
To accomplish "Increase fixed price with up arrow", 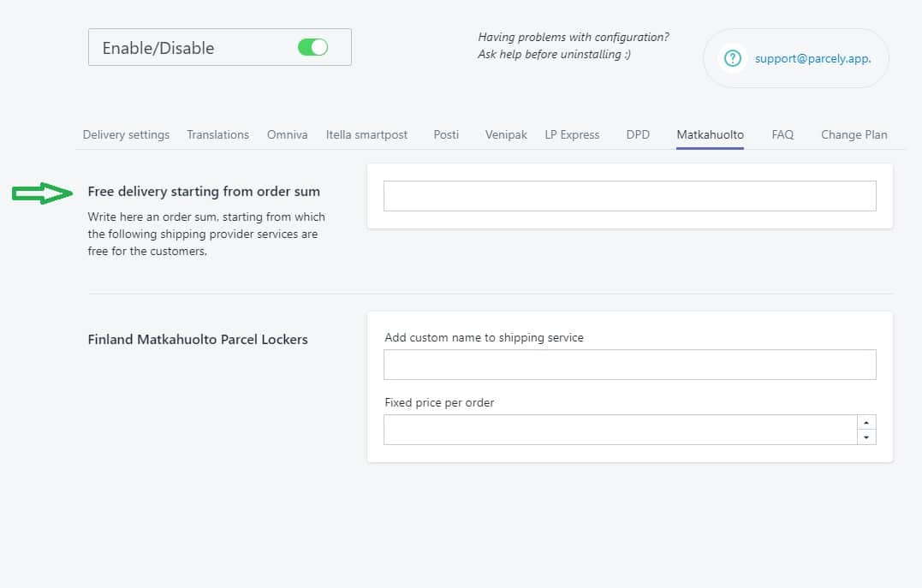I will (x=866, y=422).
